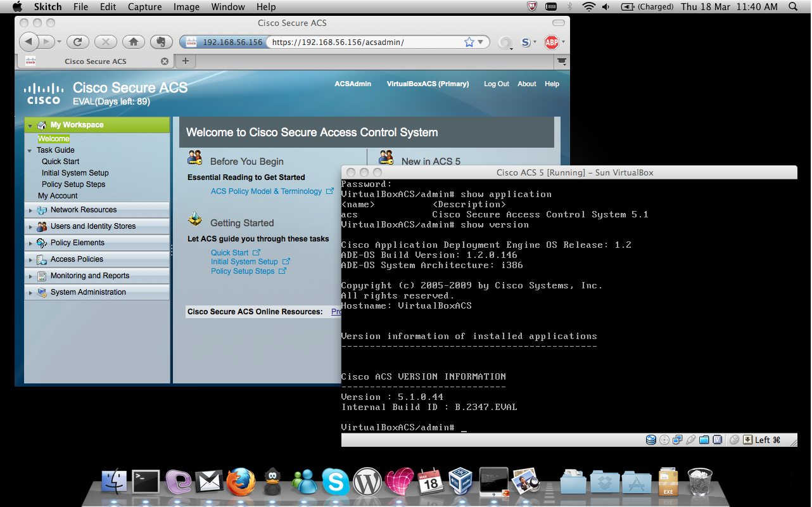This screenshot has width=812, height=507.
Task: Open Firefox from the Dock
Action: (241, 482)
